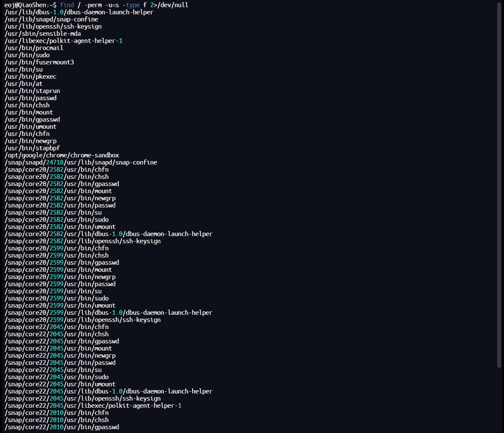Click the /snap/core22/2045 polkit-agent-helper-1 line
This screenshot has height=433, width=504.
click(x=93, y=406)
